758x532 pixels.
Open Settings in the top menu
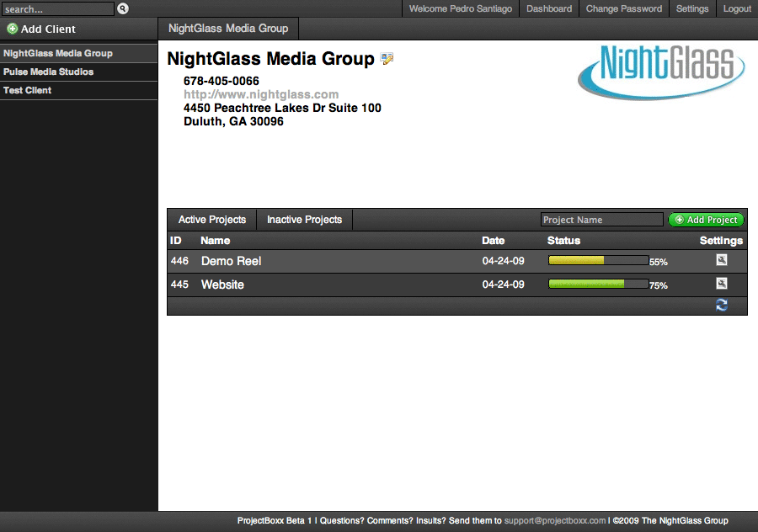click(692, 8)
